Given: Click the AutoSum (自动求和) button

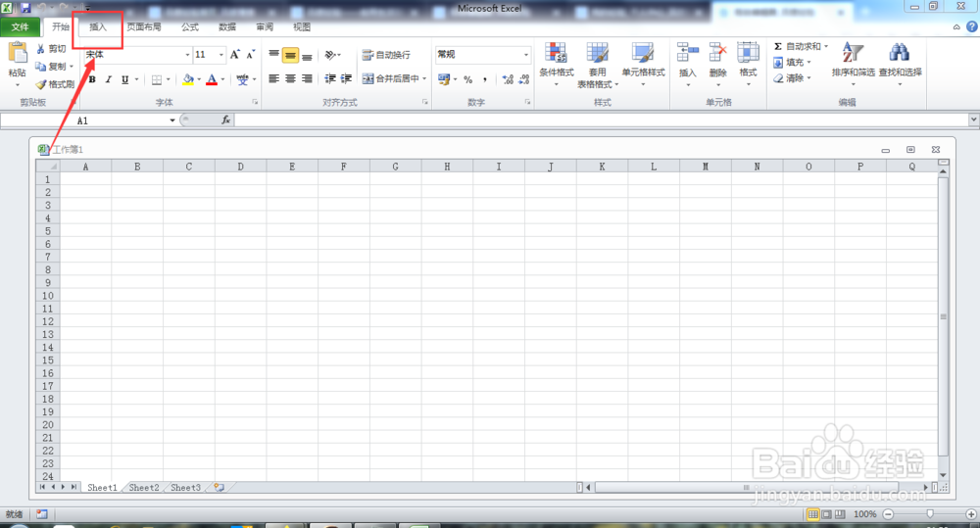Looking at the screenshot, I should tap(797, 46).
